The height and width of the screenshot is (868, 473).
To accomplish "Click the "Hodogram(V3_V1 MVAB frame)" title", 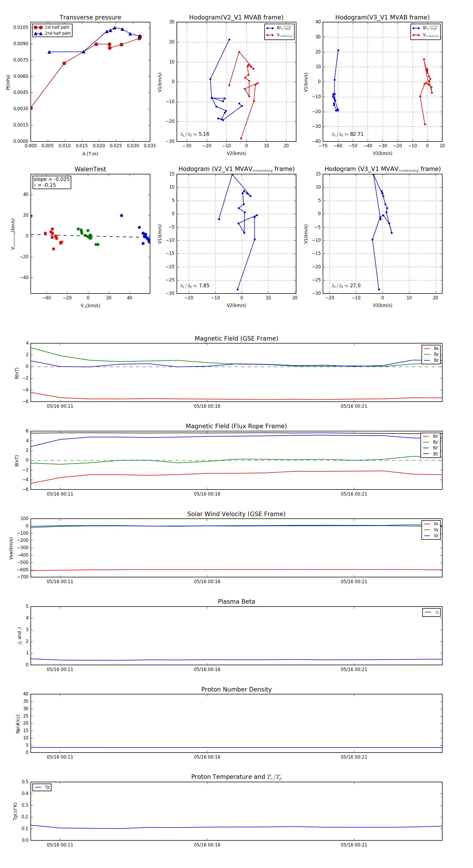I will [x=382, y=18].
